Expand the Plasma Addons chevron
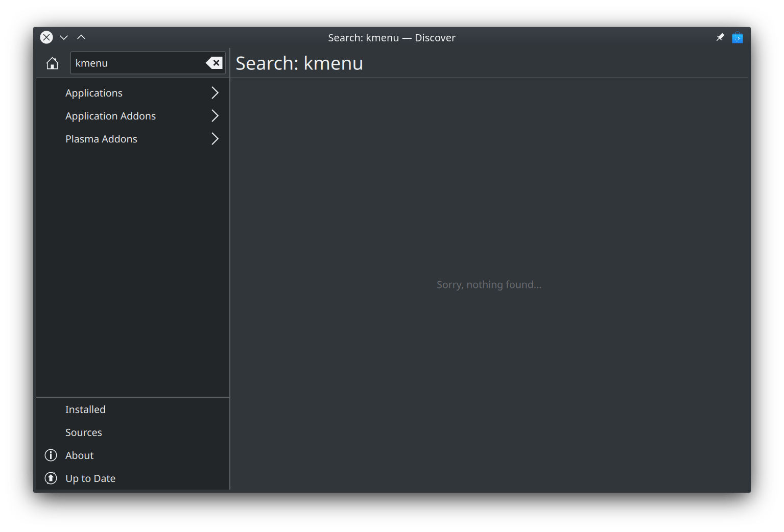This screenshot has height=532, width=784. [215, 139]
